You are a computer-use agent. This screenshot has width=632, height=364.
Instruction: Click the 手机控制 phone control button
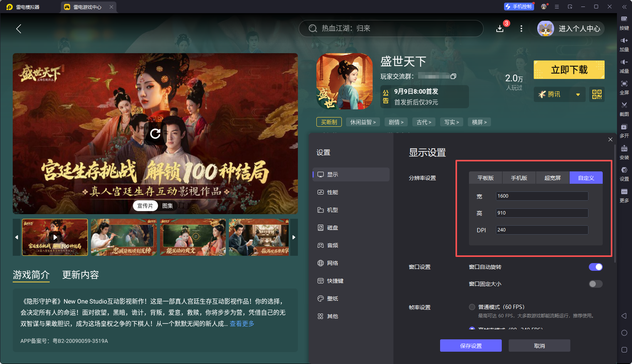[x=519, y=7]
